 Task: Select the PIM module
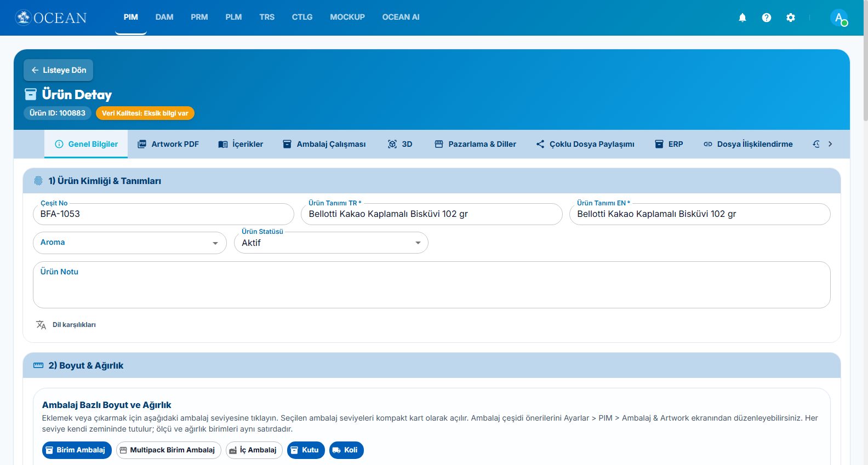[x=131, y=17]
